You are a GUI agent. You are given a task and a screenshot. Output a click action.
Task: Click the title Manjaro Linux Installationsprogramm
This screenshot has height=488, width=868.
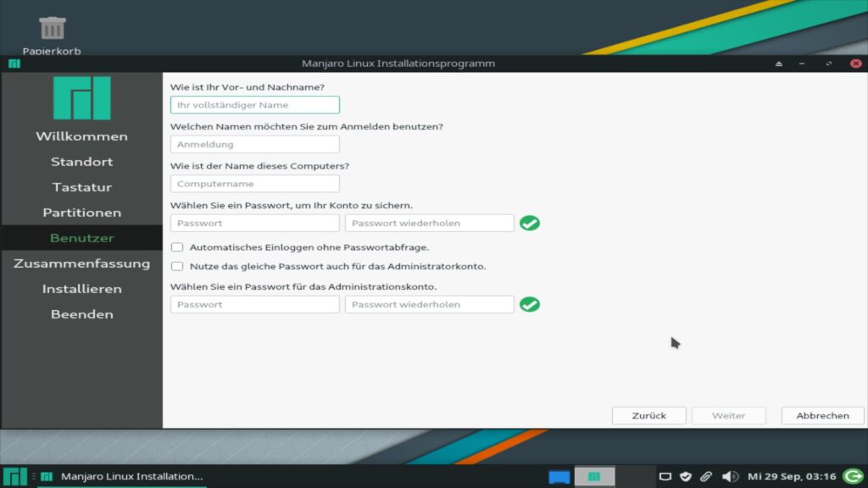click(x=398, y=64)
